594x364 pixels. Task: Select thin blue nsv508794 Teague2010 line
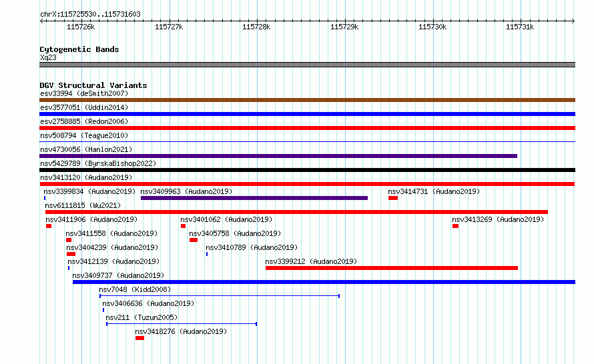pos(307,142)
